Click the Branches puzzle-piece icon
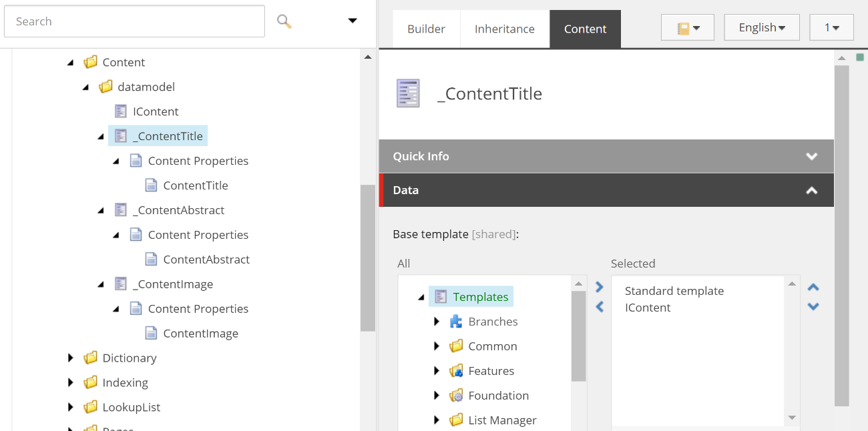 [x=456, y=321]
